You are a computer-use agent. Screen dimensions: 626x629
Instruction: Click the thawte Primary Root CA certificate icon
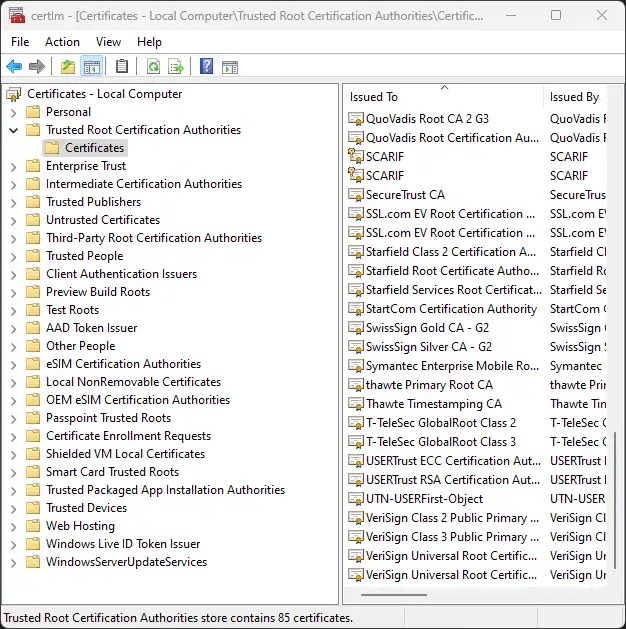pos(356,385)
